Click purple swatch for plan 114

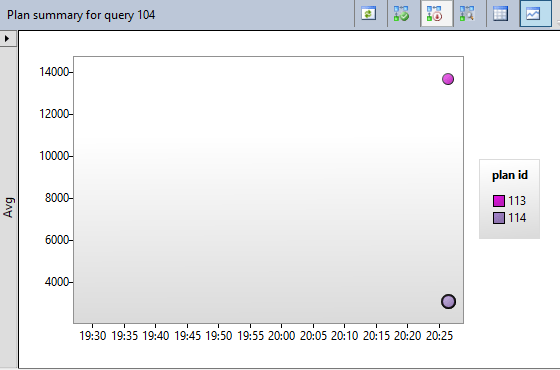pos(499,218)
